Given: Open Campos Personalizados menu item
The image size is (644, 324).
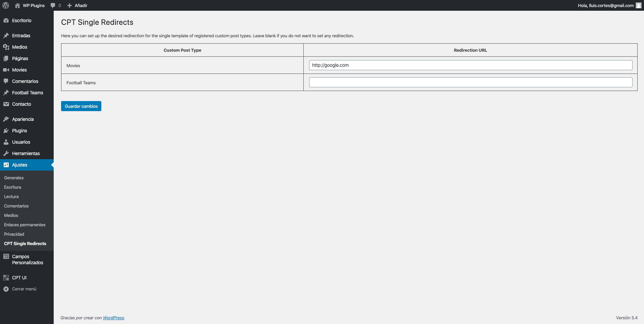Looking at the screenshot, I should (x=27, y=260).
